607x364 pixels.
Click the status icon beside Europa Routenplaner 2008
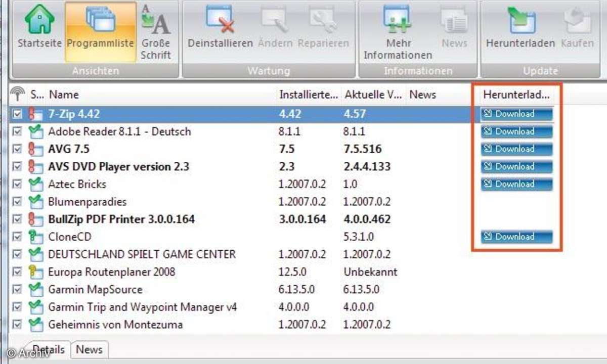35,272
